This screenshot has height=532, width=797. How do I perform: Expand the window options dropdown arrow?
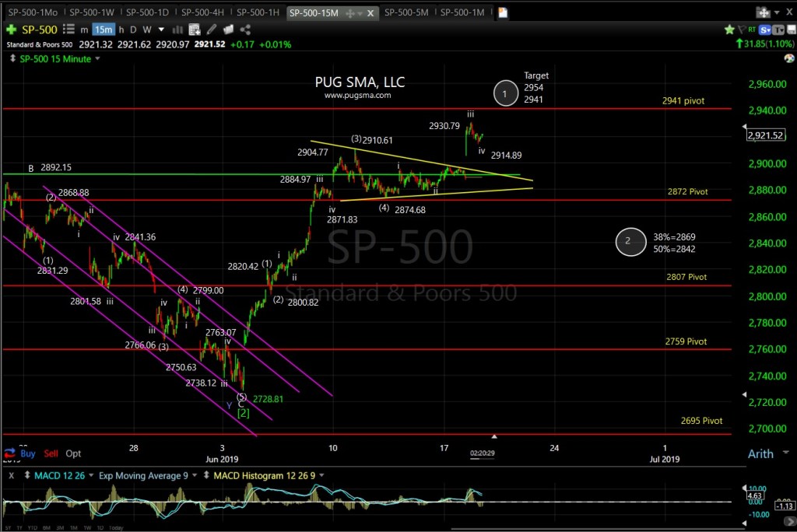(x=777, y=12)
